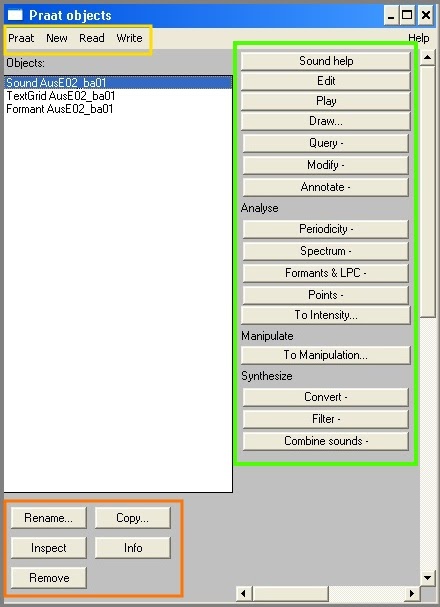Expand the Points submenu button
Screen dimensions: 440x607
coord(325,295)
